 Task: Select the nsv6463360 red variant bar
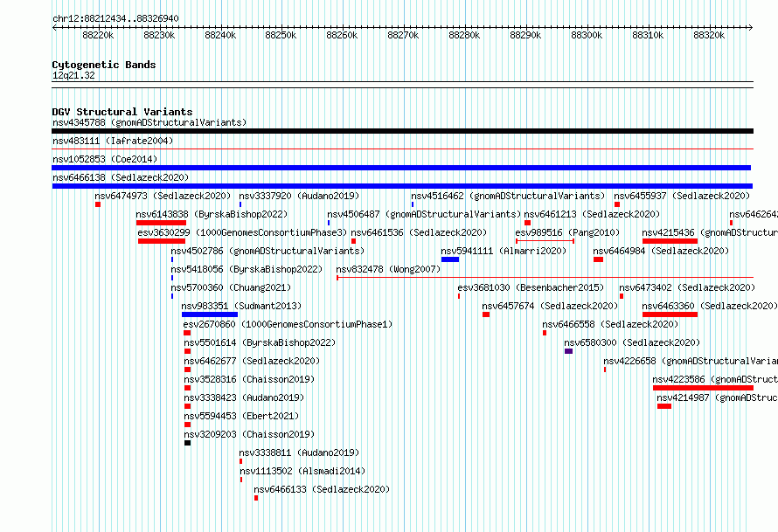click(670, 314)
